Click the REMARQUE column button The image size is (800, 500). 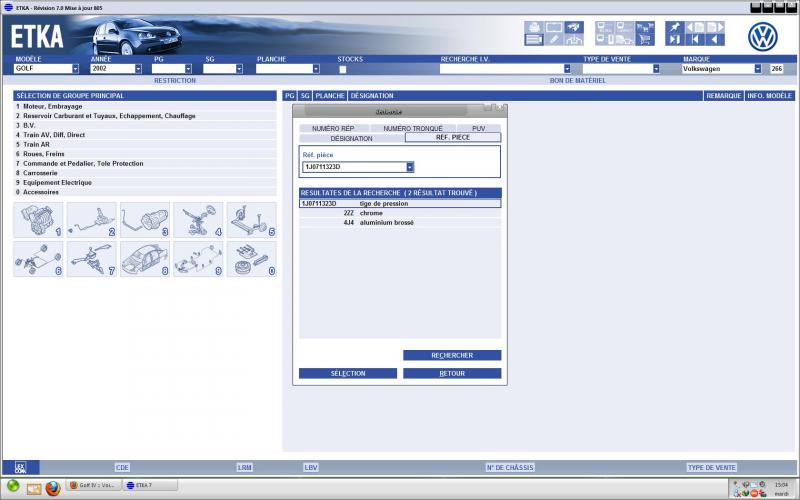point(723,95)
